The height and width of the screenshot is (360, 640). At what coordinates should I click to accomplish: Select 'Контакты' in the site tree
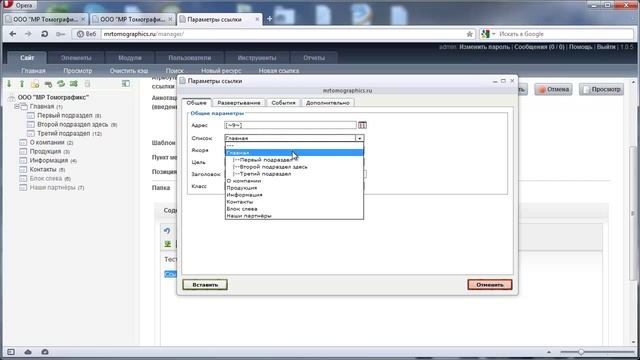(43, 169)
